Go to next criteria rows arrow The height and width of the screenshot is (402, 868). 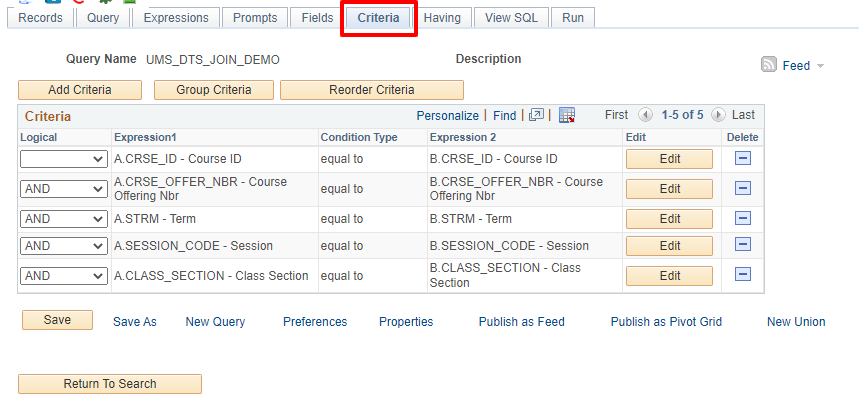click(718, 115)
